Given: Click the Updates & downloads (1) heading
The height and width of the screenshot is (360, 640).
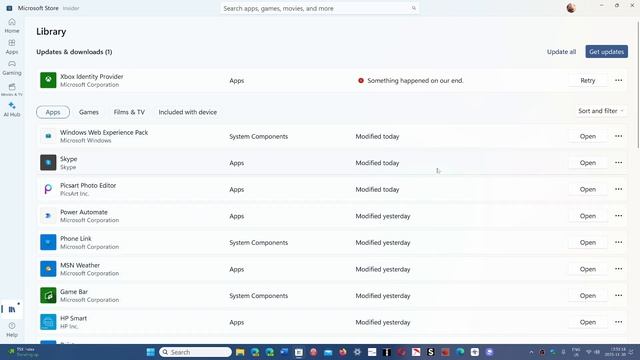Looking at the screenshot, I should click(x=74, y=52).
